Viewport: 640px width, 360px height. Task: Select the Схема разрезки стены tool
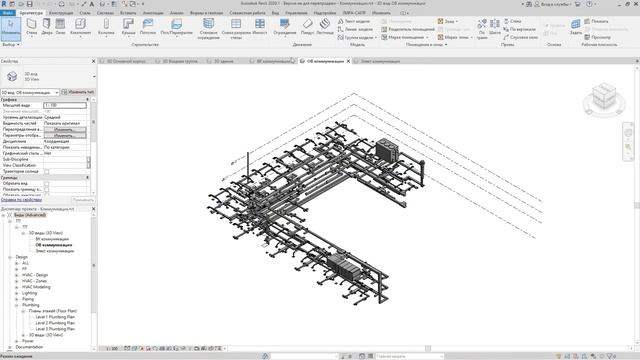(x=236, y=29)
